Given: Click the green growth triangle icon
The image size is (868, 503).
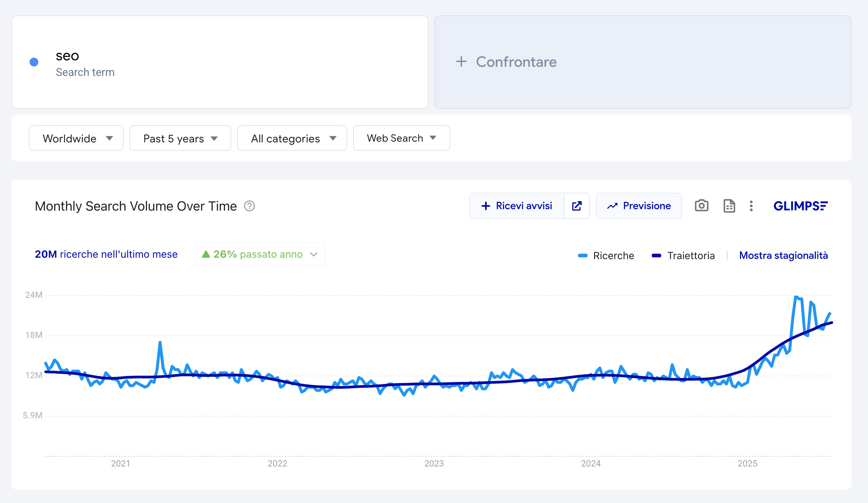Looking at the screenshot, I should point(206,254).
